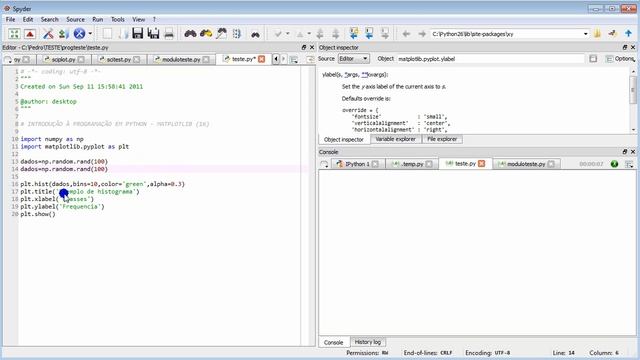Close the teste.py console tab
The height and width of the screenshot is (360, 640).
pyautogui.click(x=482, y=164)
